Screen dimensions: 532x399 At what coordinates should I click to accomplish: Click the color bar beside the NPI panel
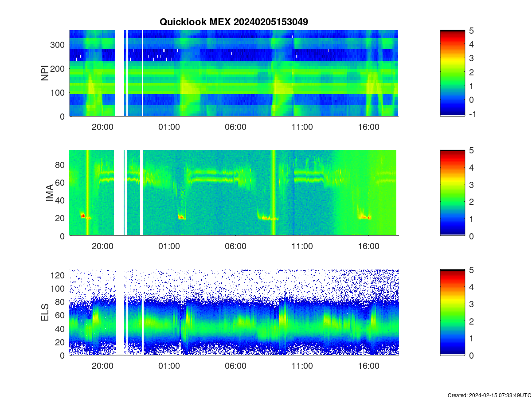pos(453,73)
